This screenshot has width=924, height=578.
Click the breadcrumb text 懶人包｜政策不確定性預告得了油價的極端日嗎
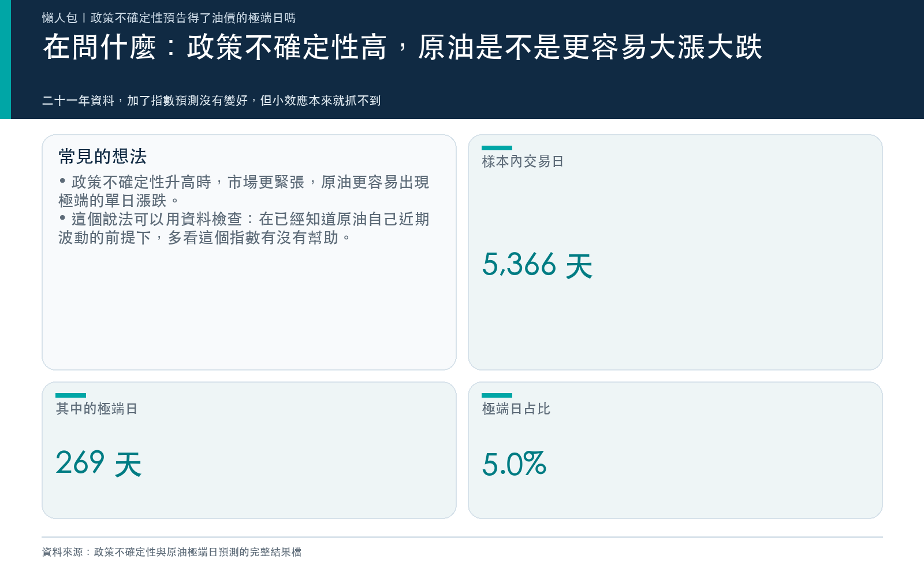(x=169, y=18)
